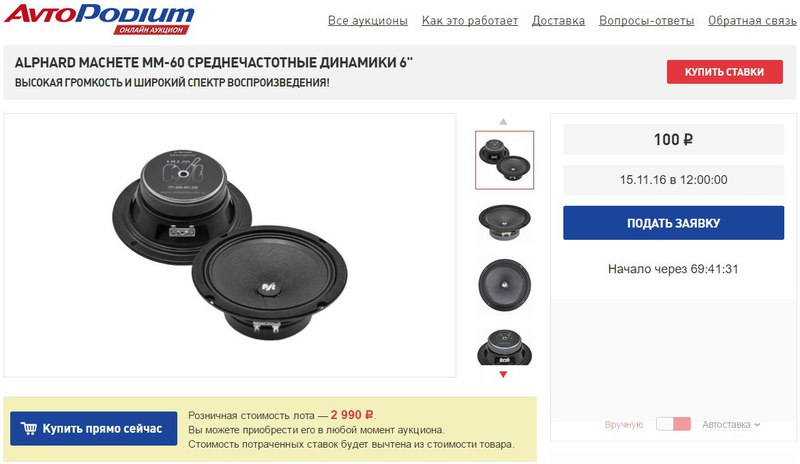The image size is (800, 464).
Task: Select fourth thumbnail of speaker back
Action: click(x=505, y=347)
